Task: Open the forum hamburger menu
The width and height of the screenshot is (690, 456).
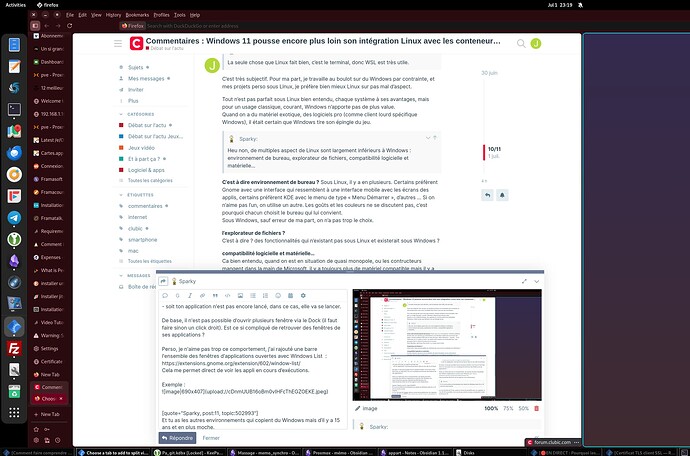Action: (x=117, y=43)
